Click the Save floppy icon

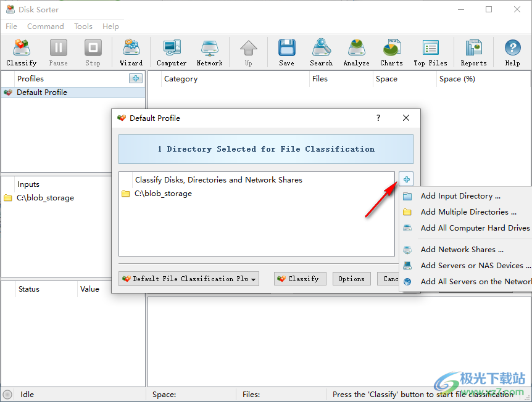[287, 52]
